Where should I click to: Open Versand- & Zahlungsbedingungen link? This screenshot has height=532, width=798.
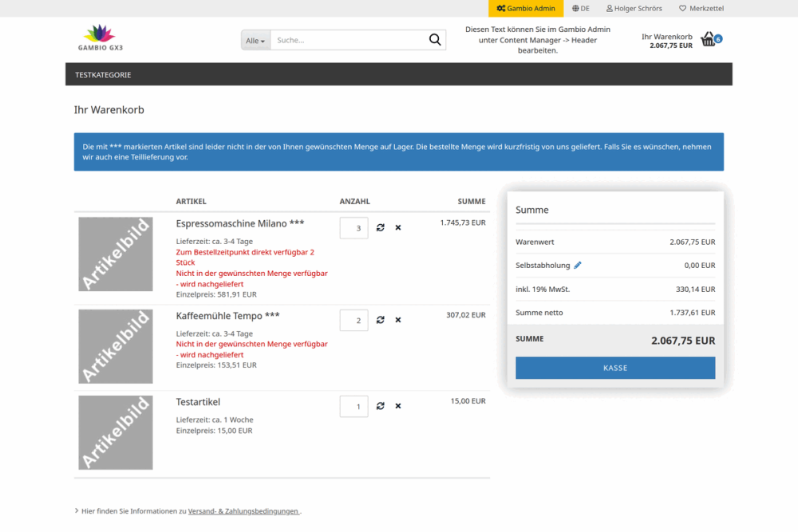(243, 511)
